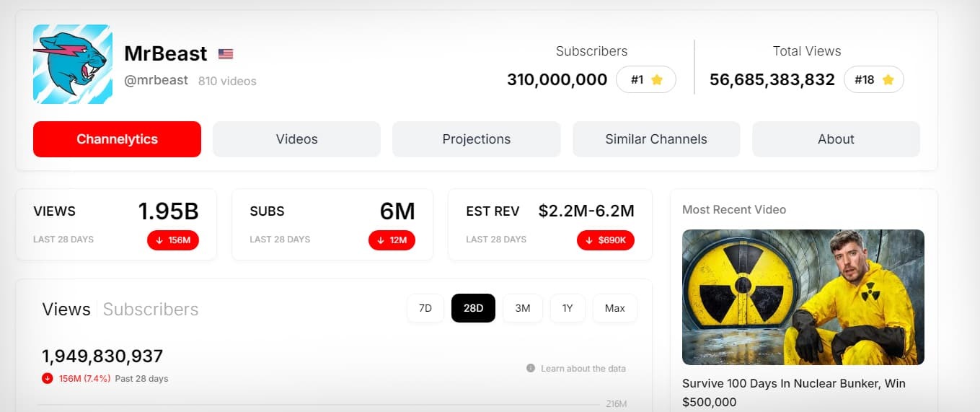Select the 28D time range
980x412 pixels.
(473, 308)
